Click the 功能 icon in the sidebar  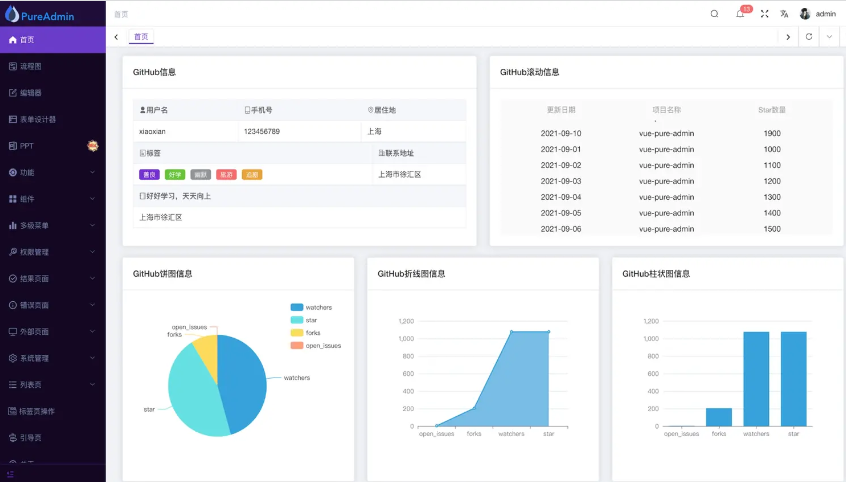click(x=12, y=172)
